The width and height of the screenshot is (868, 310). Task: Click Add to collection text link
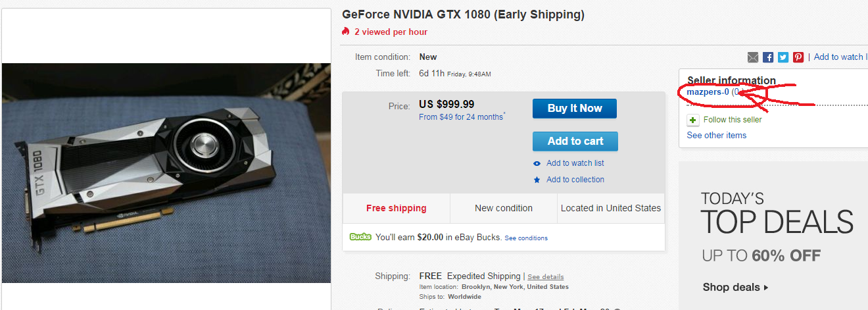tap(575, 180)
